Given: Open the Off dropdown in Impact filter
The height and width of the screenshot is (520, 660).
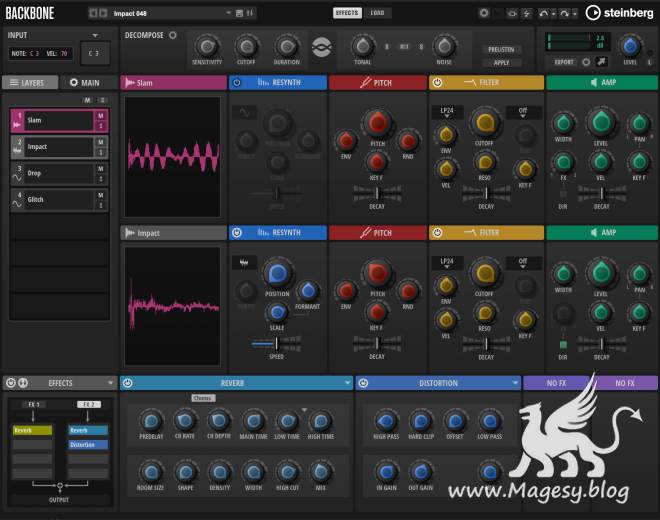Looking at the screenshot, I should point(523,263).
